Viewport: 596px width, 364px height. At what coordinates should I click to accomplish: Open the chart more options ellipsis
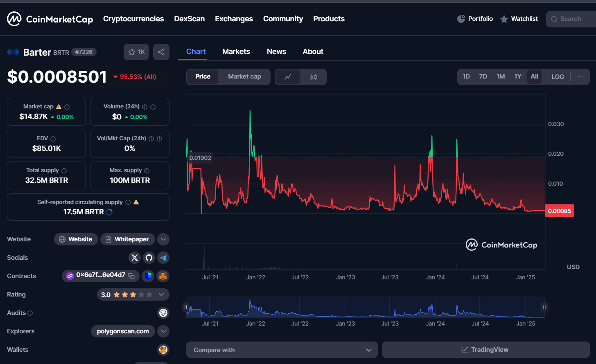click(x=581, y=77)
